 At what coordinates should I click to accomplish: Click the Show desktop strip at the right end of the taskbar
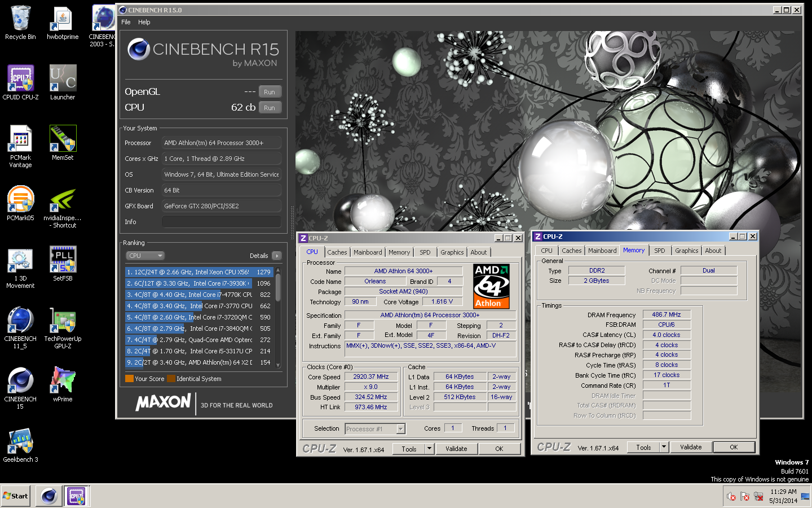coord(806,496)
